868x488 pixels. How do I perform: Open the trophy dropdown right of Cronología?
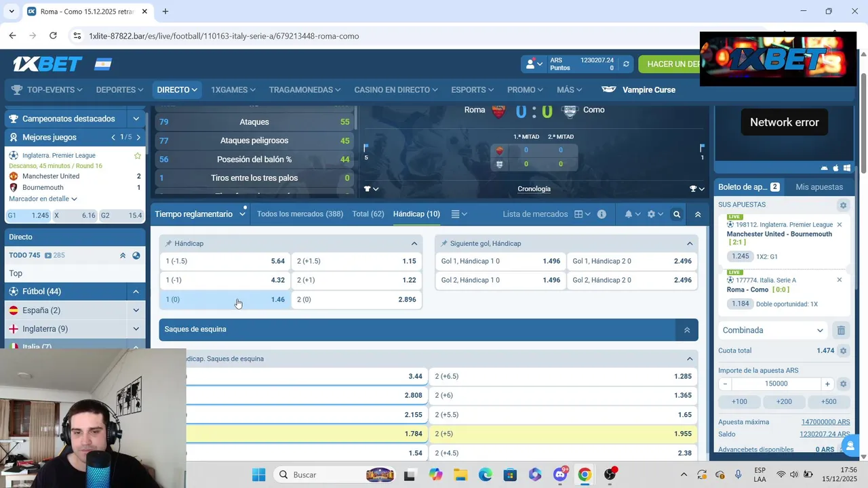tap(697, 189)
